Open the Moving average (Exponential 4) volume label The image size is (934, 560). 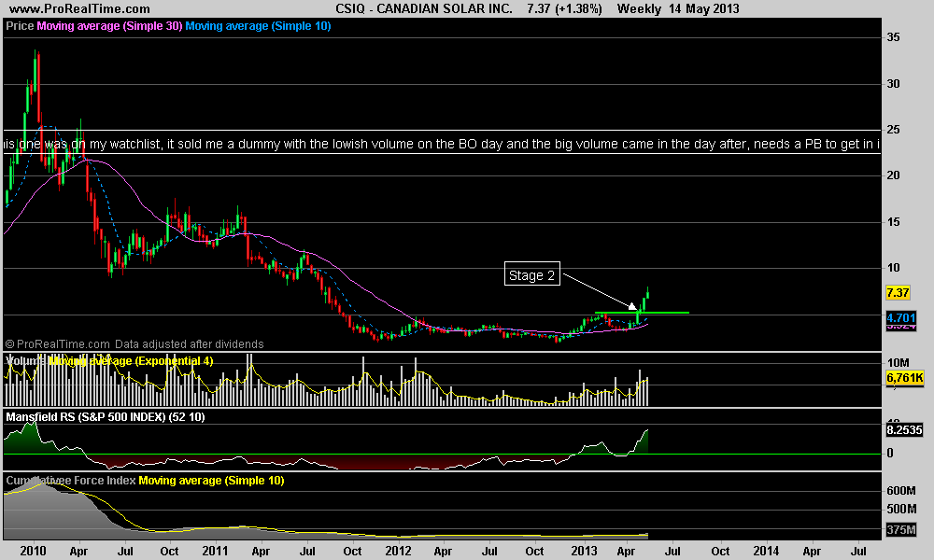pos(131,361)
